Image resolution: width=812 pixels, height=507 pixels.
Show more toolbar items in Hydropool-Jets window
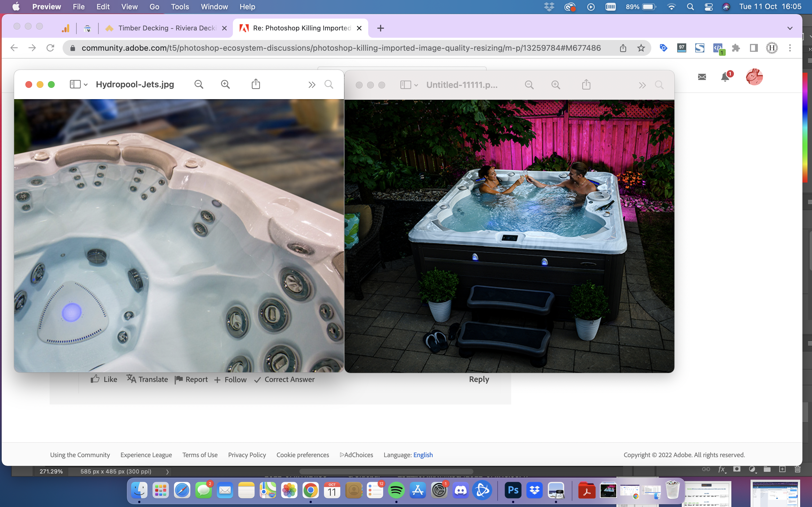click(x=312, y=84)
